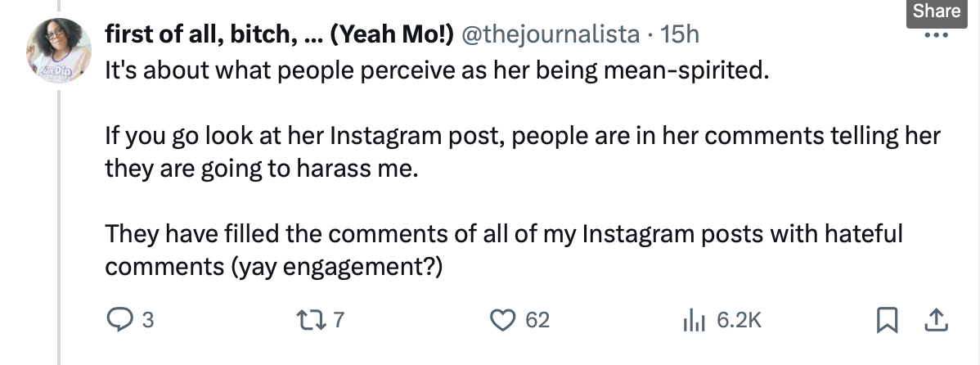
Task: Click the display name "first of all, bitch, ... (Yeah Mo!)"
Action: pos(281,34)
